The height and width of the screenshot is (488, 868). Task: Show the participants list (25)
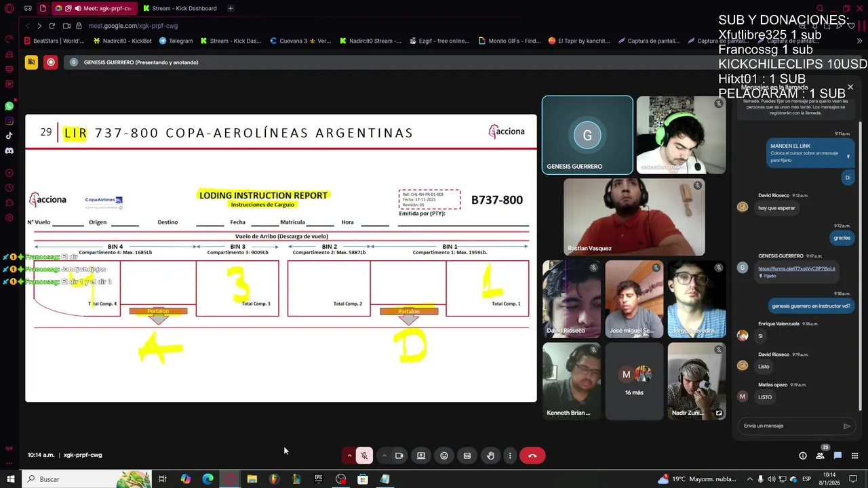coord(821,455)
